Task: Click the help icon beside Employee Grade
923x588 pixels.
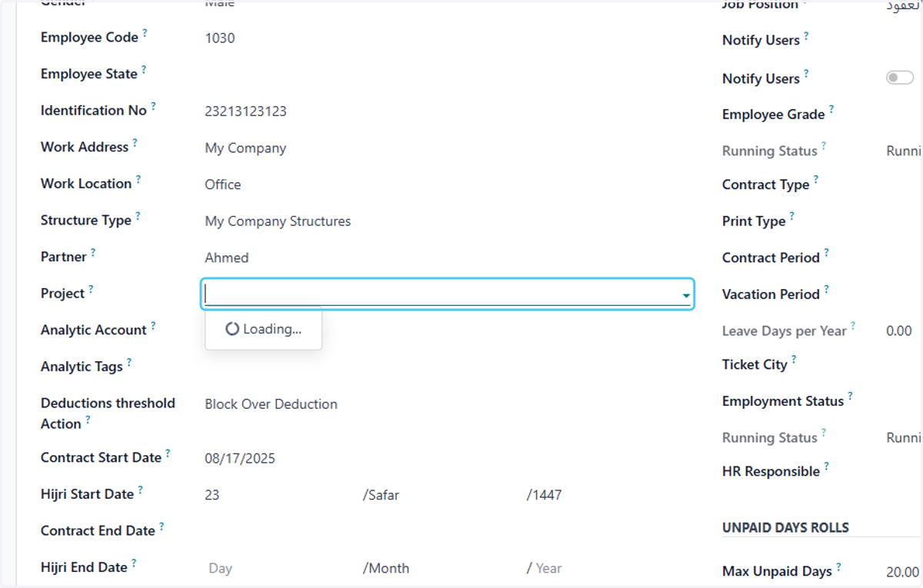Action: (831, 110)
